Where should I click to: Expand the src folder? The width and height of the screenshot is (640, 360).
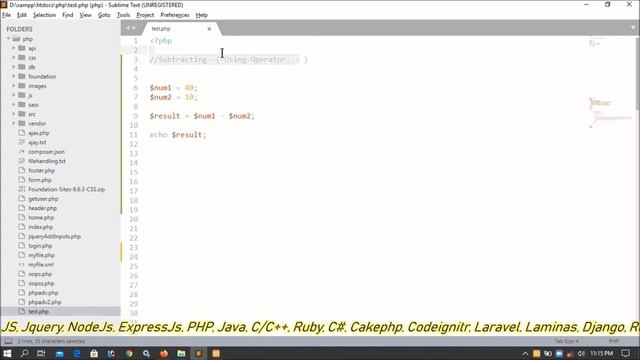coord(13,114)
